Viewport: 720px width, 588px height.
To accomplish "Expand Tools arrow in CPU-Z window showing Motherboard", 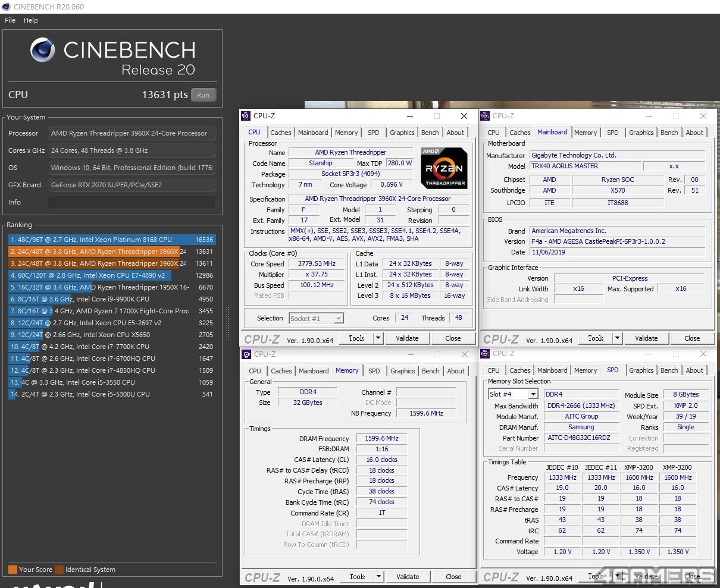I will [x=617, y=338].
